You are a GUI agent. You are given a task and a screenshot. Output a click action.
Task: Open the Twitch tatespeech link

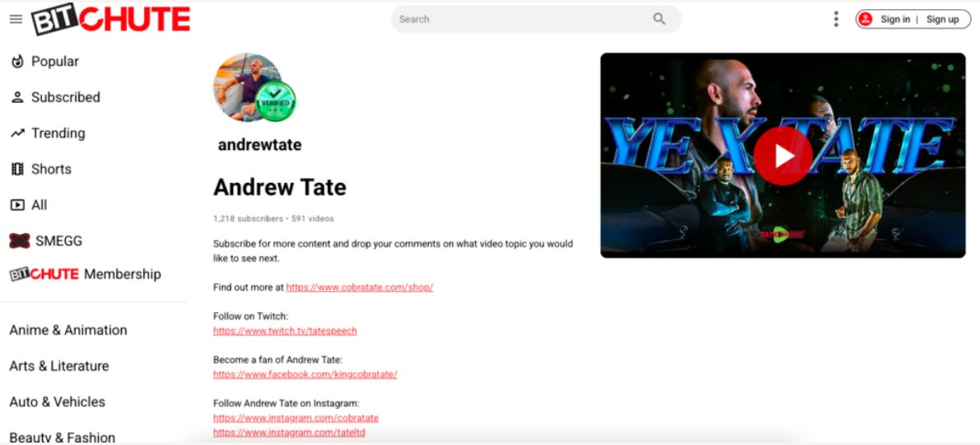[x=285, y=330]
